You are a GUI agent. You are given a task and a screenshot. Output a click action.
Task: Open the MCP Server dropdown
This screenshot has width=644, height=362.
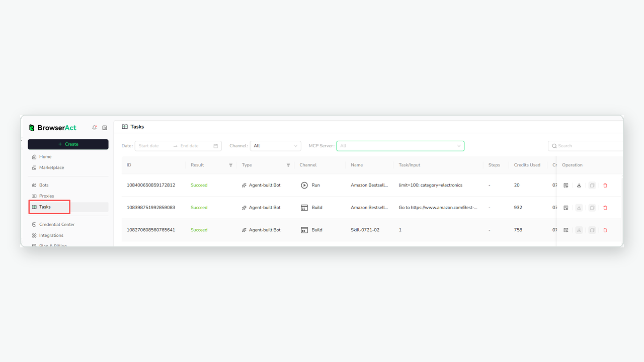pos(400,146)
